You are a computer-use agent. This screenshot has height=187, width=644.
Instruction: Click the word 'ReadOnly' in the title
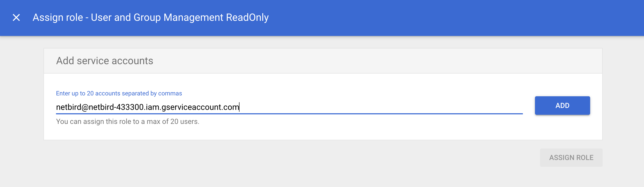coord(247,17)
